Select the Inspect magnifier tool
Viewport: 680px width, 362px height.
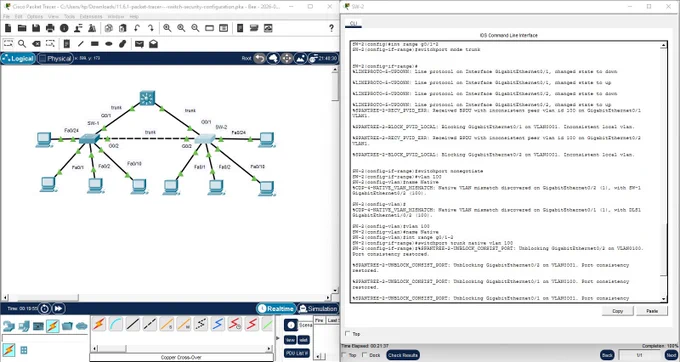tap(22, 44)
